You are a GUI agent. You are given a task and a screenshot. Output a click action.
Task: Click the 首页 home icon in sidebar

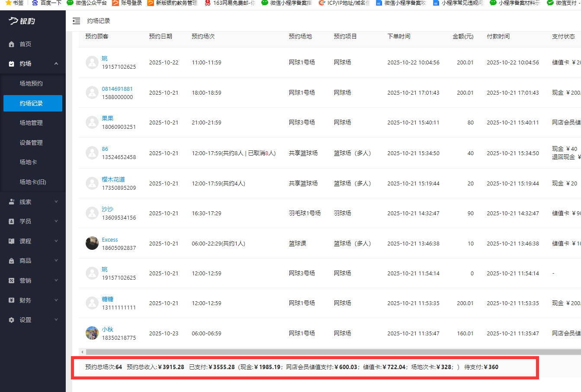12,44
